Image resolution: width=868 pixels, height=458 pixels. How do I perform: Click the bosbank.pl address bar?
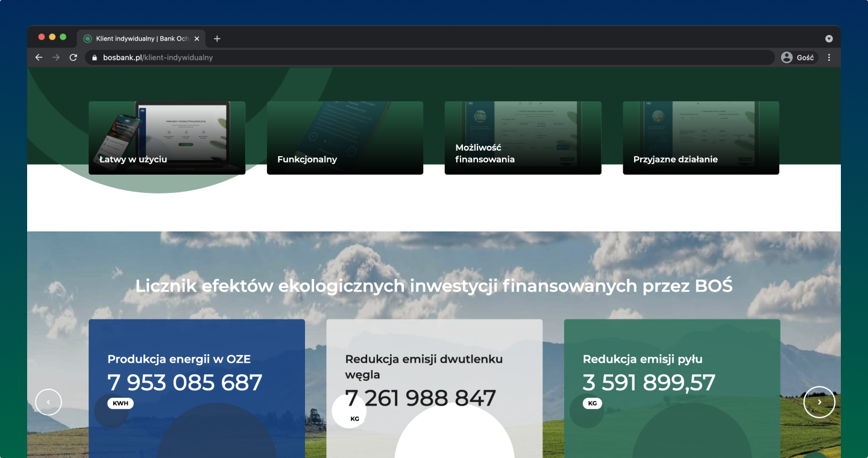tap(422, 58)
